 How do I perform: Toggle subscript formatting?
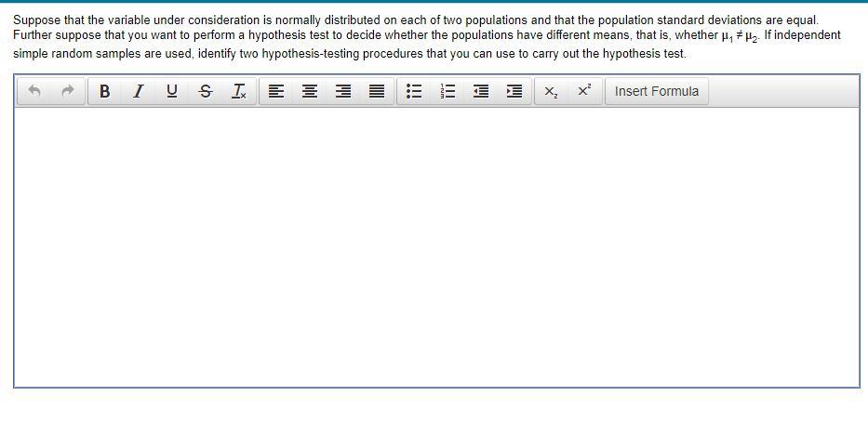click(x=552, y=91)
